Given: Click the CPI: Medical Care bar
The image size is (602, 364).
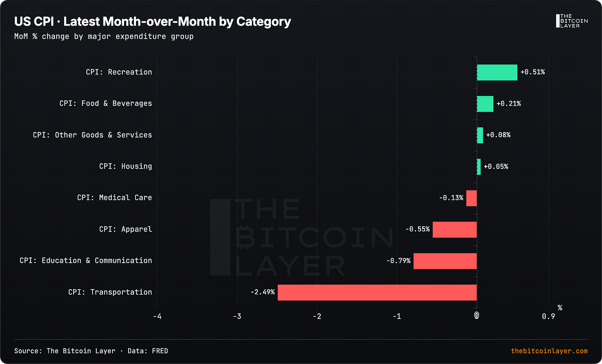Looking at the screenshot, I should click(x=471, y=198).
